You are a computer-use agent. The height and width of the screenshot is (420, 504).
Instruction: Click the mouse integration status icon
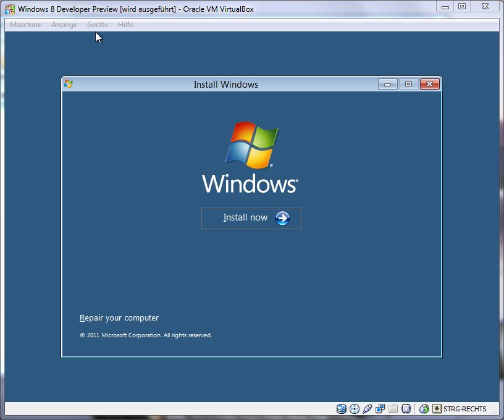[x=424, y=409]
